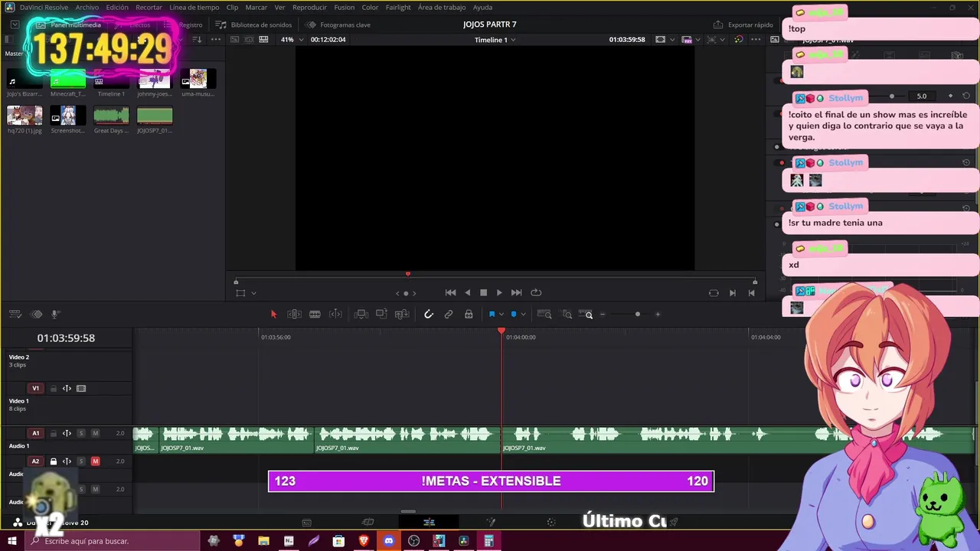980x551 pixels.
Task: Go to first frame of timeline
Action: 450,292
